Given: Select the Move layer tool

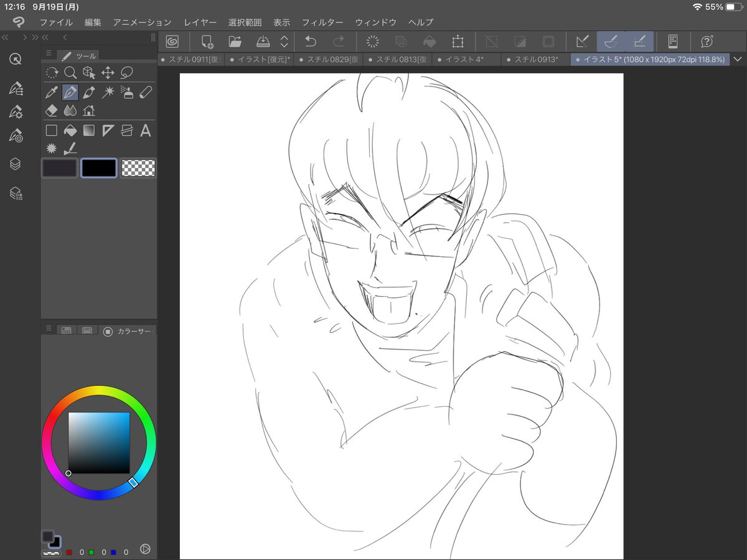Looking at the screenshot, I should click(108, 73).
